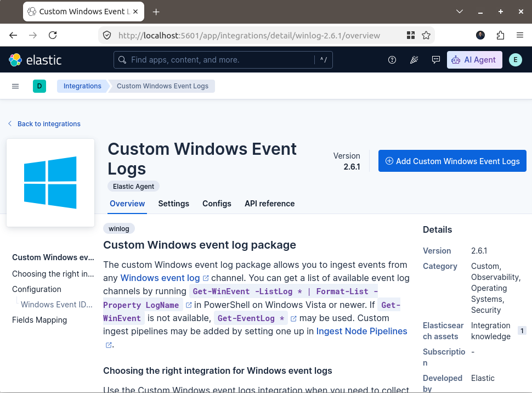532x393 pixels.
Task: Jump to Windows Event ID... subsection
Action: (56, 304)
